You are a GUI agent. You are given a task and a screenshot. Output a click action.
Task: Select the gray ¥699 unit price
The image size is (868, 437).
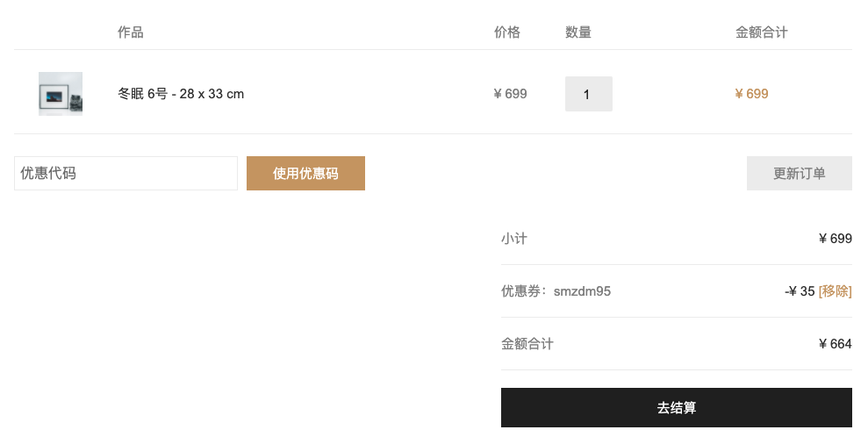(x=511, y=94)
